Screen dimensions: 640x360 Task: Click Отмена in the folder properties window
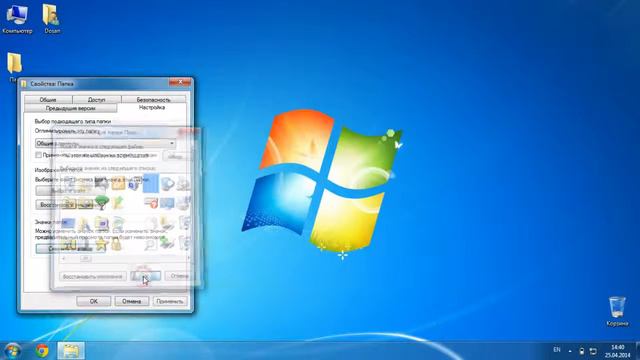point(131,301)
